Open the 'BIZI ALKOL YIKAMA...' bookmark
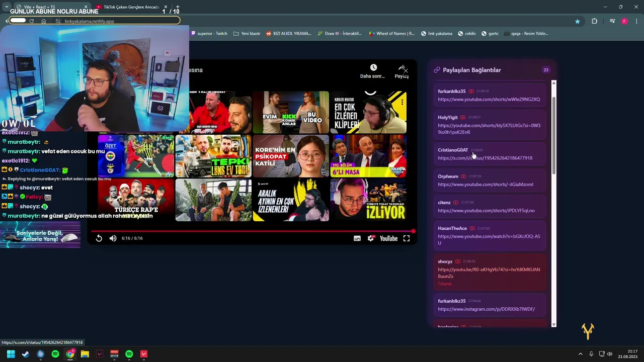The height and width of the screenshot is (362, 644). 288,34
